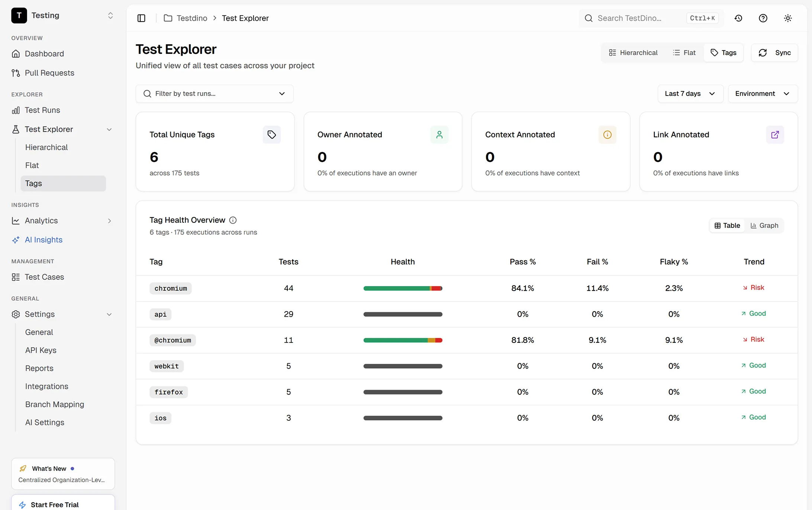Viewport: 812px width, 510px height.
Task: Click the @chromium health progress bar
Action: click(x=403, y=340)
